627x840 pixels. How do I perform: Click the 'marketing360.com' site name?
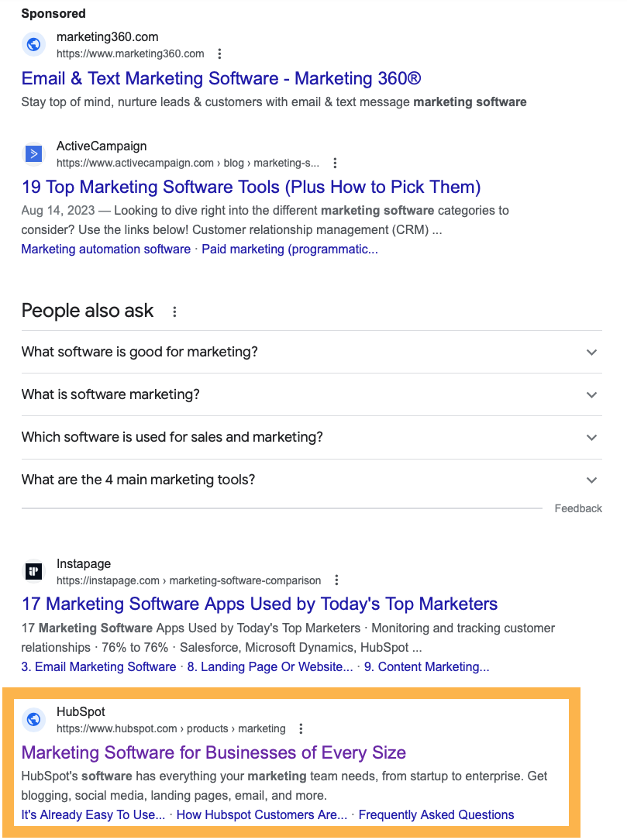108,37
